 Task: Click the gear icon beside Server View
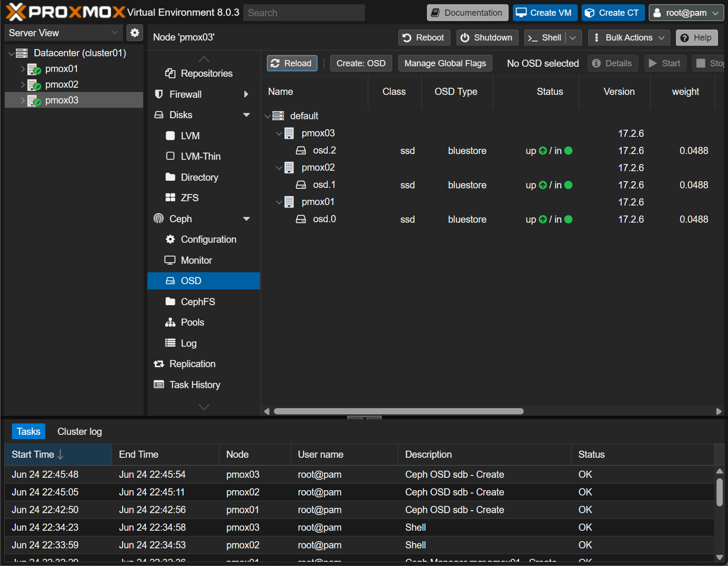click(135, 32)
